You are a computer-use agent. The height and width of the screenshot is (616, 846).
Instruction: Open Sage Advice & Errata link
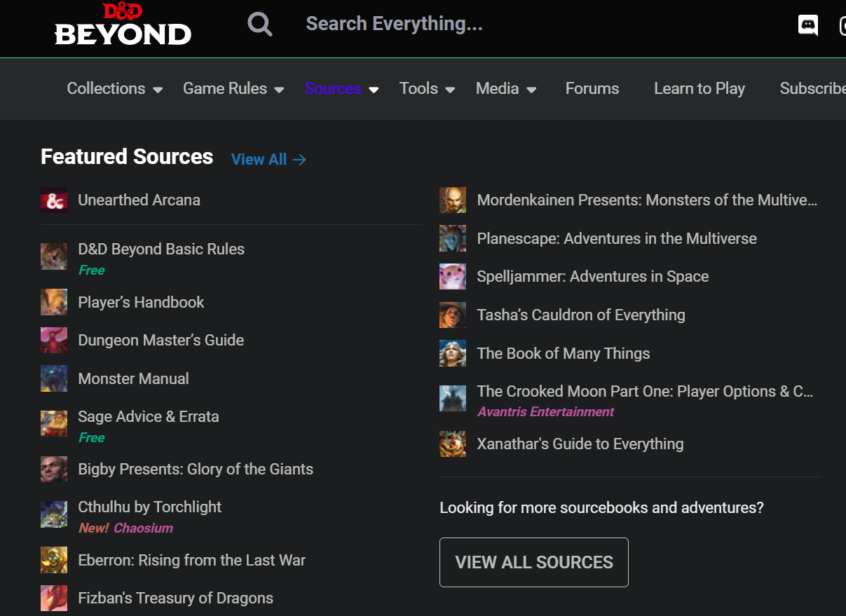(x=149, y=416)
